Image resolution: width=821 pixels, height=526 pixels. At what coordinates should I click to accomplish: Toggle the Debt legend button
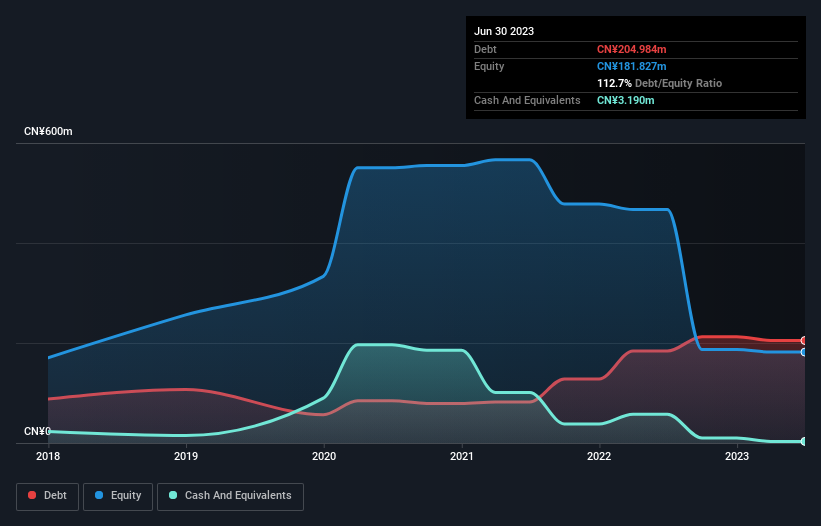[47, 496]
